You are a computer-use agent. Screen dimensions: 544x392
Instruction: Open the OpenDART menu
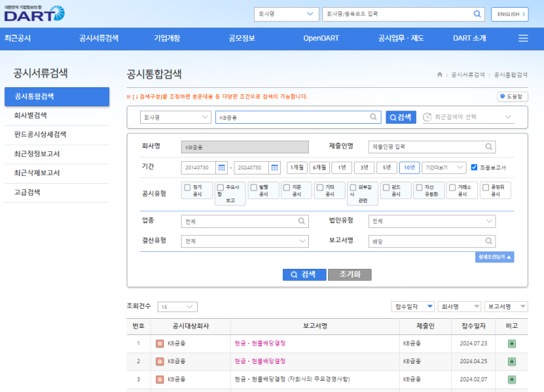coord(321,38)
